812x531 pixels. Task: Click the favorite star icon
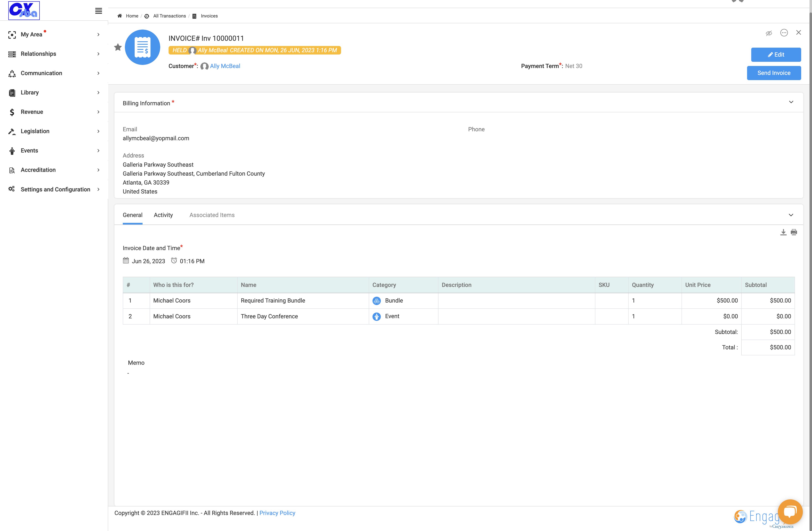click(x=118, y=47)
